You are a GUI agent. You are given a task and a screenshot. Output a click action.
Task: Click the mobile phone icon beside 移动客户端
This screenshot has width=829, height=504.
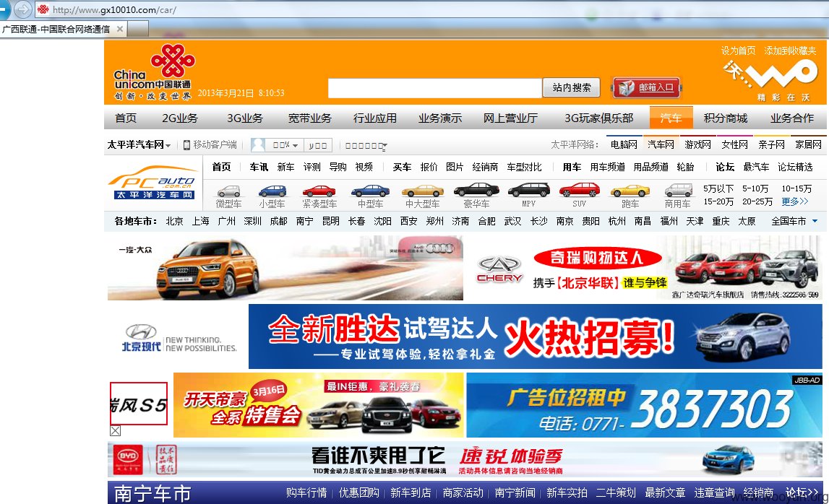[186, 144]
